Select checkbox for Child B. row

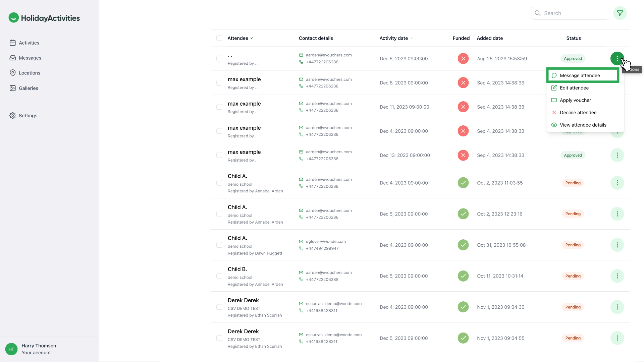(x=219, y=276)
